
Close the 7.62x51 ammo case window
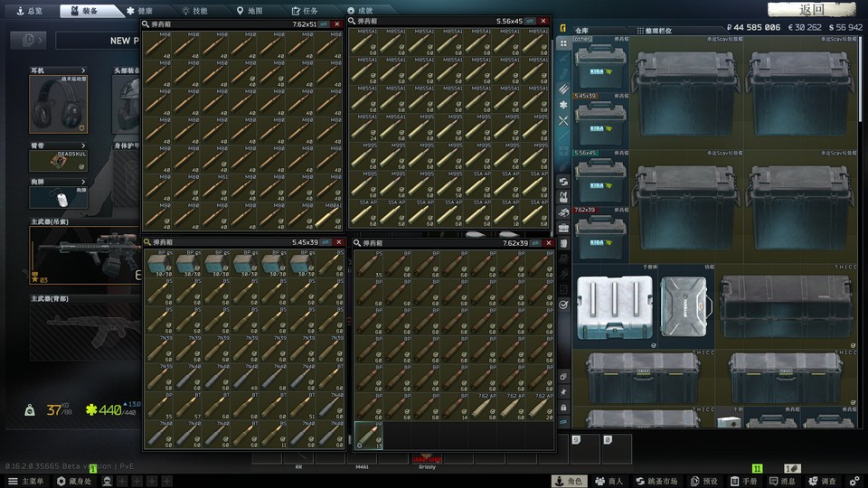point(337,24)
